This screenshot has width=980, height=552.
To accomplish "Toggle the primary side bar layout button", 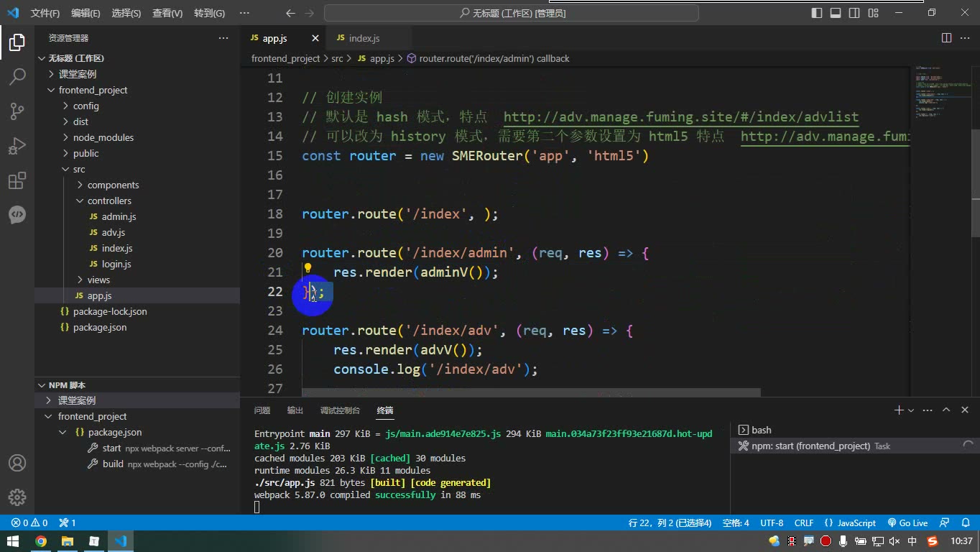I will [817, 13].
